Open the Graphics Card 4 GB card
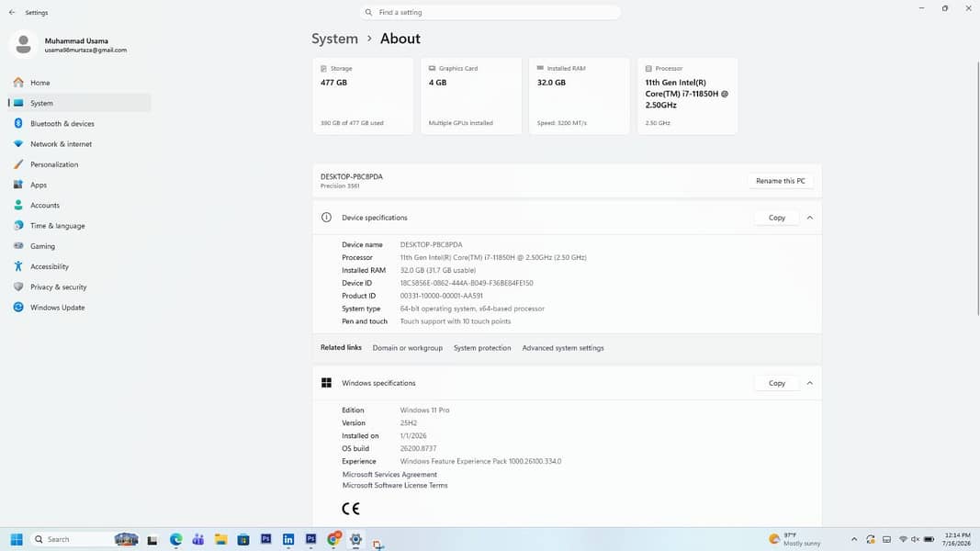The width and height of the screenshot is (980, 551). 470,96
